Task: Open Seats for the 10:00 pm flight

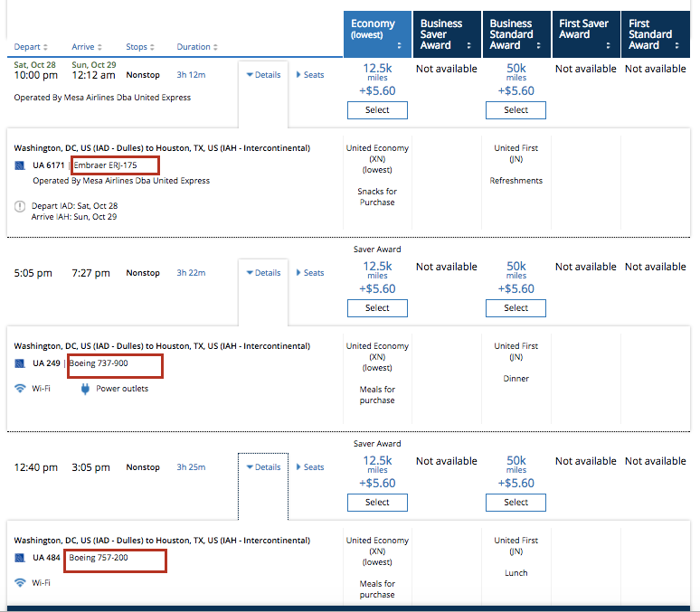Action: pos(310,75)
